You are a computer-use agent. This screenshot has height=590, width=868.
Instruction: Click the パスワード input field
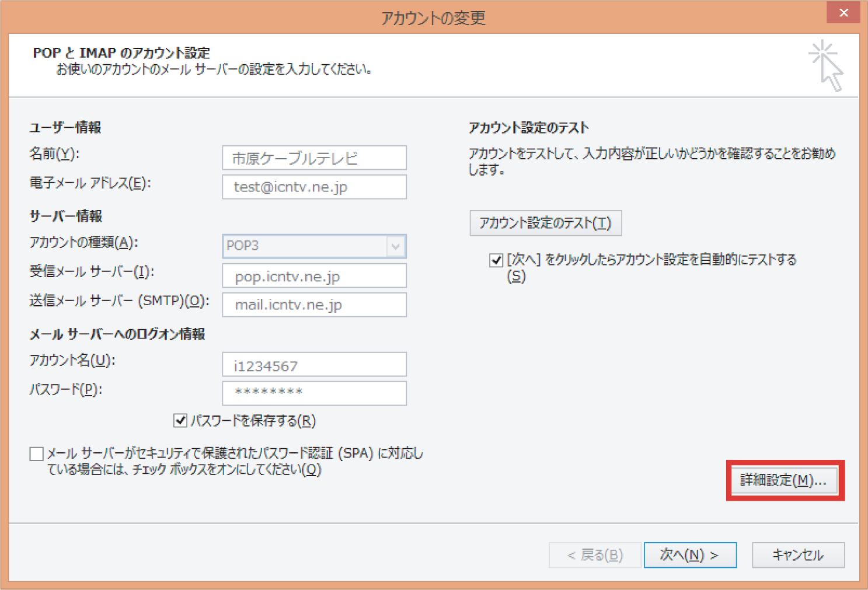click(x=314, y=393)
